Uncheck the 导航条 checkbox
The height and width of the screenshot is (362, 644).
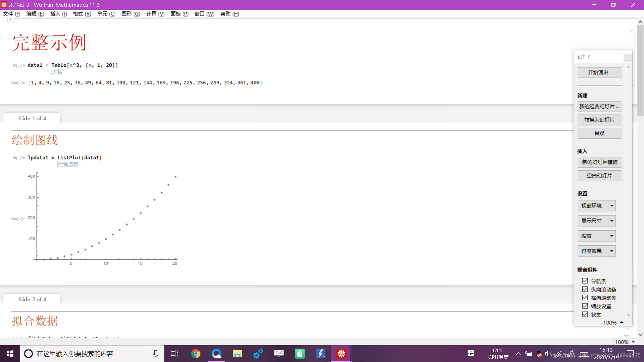tap(585, 281)
